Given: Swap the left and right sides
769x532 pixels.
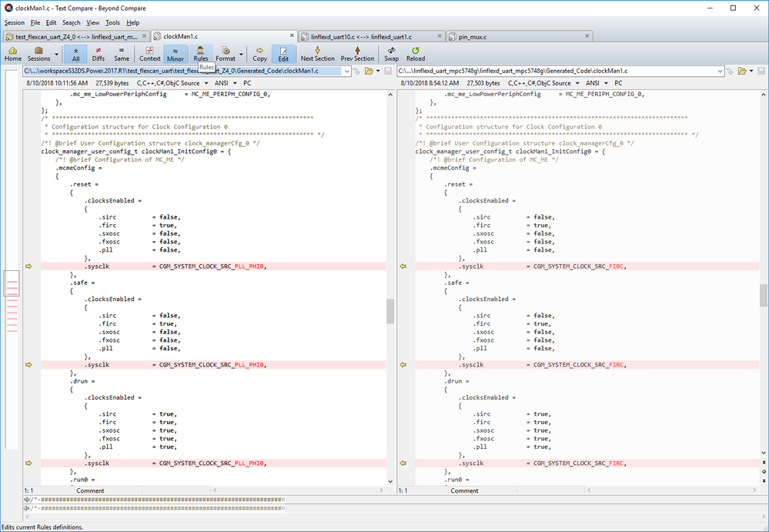Looking at the screenshot, I should 391,54.
